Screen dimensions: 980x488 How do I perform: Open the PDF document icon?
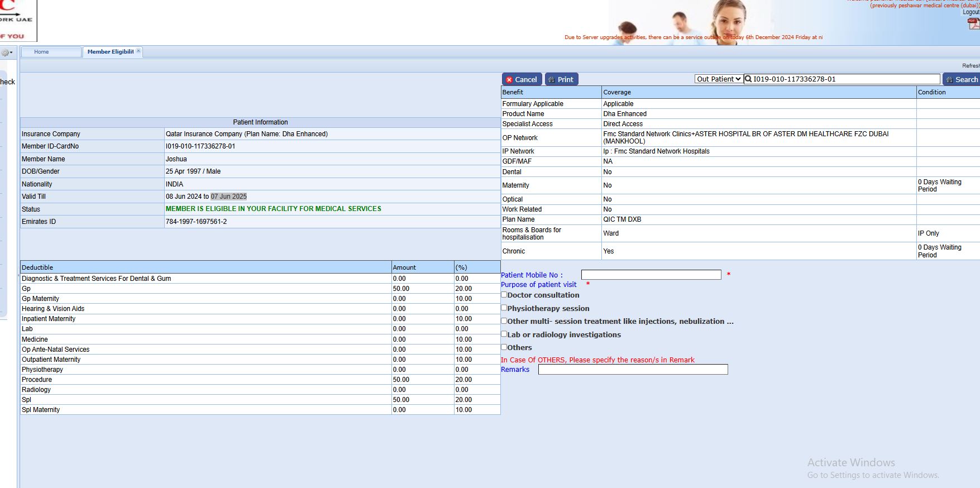[x=973, y=24]
